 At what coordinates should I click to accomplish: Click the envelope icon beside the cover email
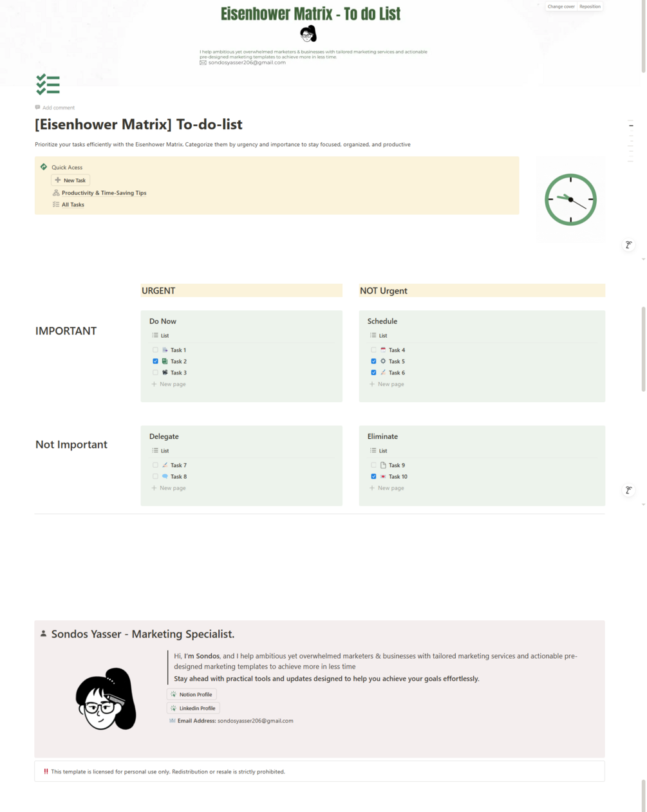tap(203, 62)
